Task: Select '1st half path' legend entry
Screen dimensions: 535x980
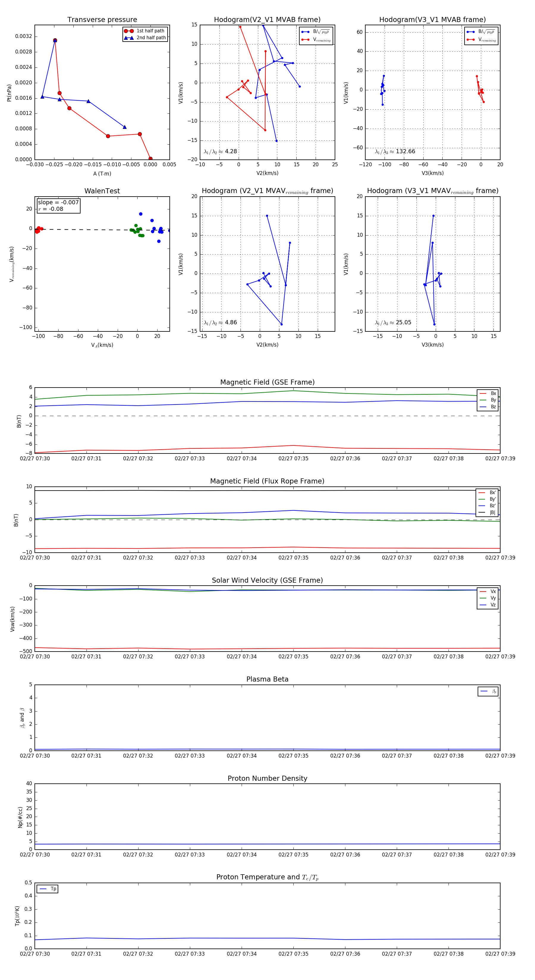Action: 145,31
